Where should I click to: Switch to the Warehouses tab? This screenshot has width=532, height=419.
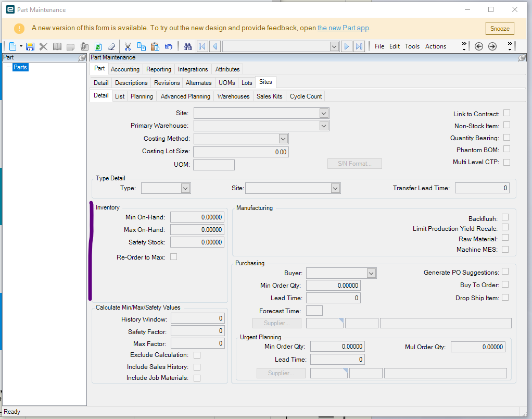coord(233,96)
